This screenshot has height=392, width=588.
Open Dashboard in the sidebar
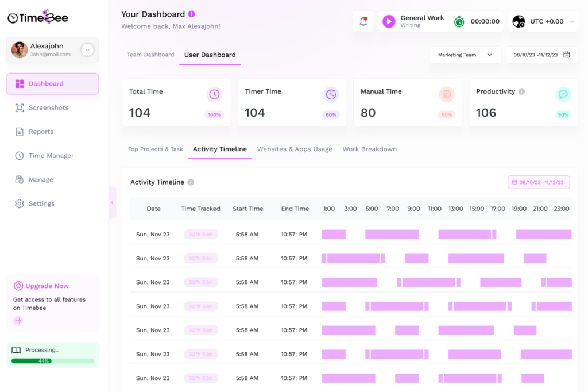52,84
